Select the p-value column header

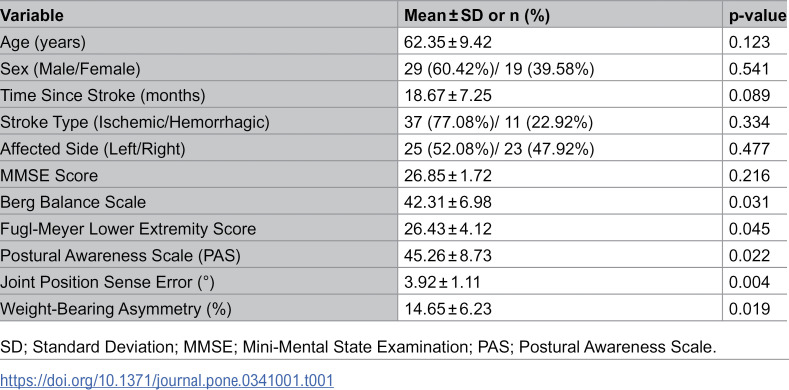click(x=757, y=16)
